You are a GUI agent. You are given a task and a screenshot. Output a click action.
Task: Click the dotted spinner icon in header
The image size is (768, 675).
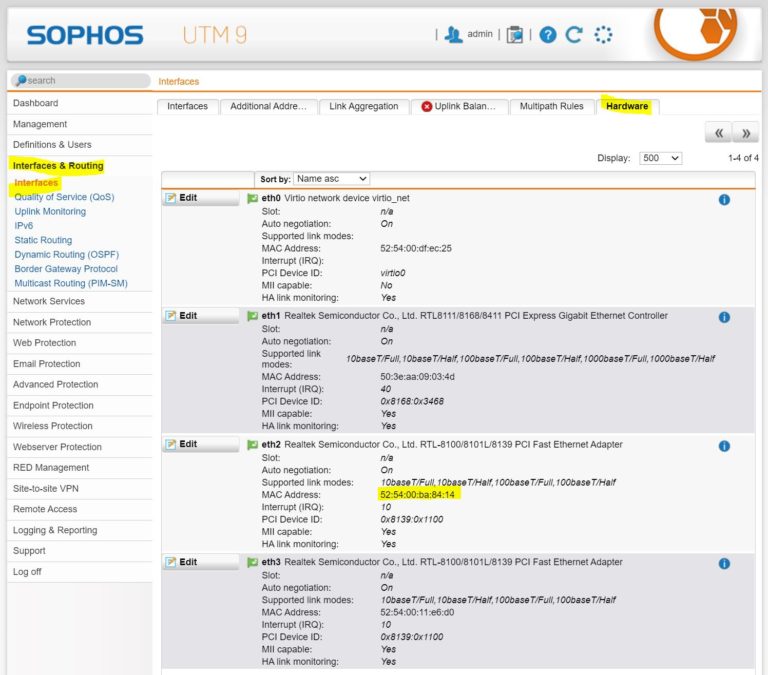(603, 35)
